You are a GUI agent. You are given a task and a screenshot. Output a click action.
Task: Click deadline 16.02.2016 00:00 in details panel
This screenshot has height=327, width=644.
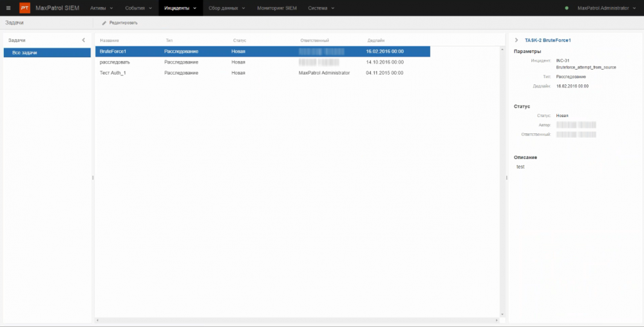click(572, 86)
